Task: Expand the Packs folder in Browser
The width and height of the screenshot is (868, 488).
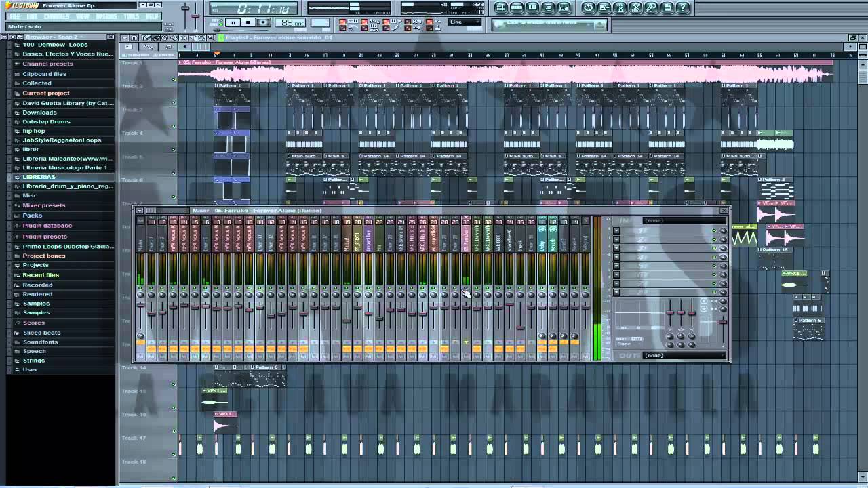Action: pyautogui.click(x=32, y=216)
